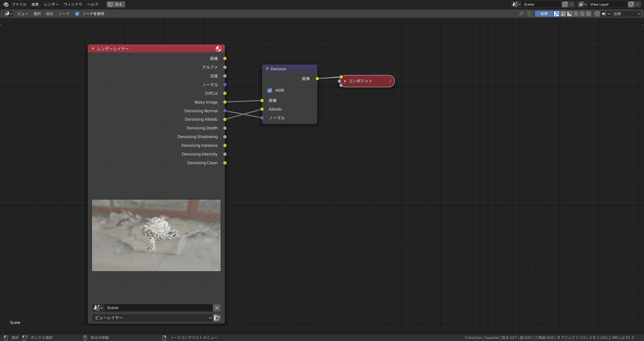Click the Denoising Clean output socket

click(225, 162)
